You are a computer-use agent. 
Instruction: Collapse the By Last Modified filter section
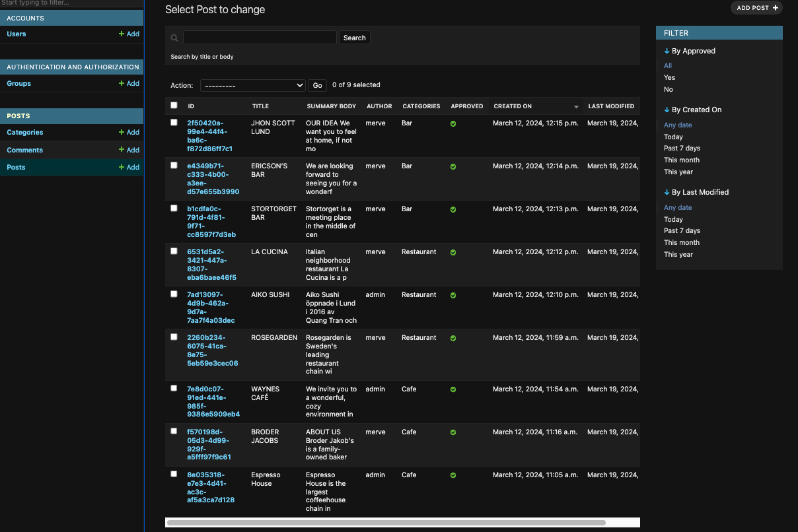696,192
